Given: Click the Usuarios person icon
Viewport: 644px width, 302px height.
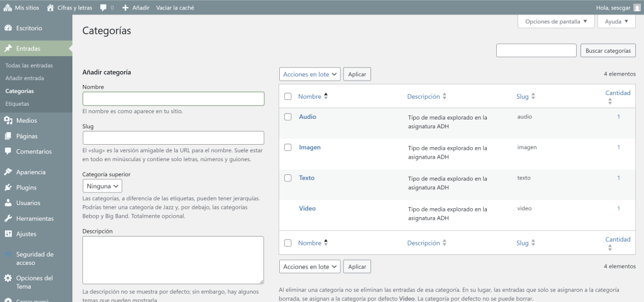Looking at the screenshot, I should point(8,203).
